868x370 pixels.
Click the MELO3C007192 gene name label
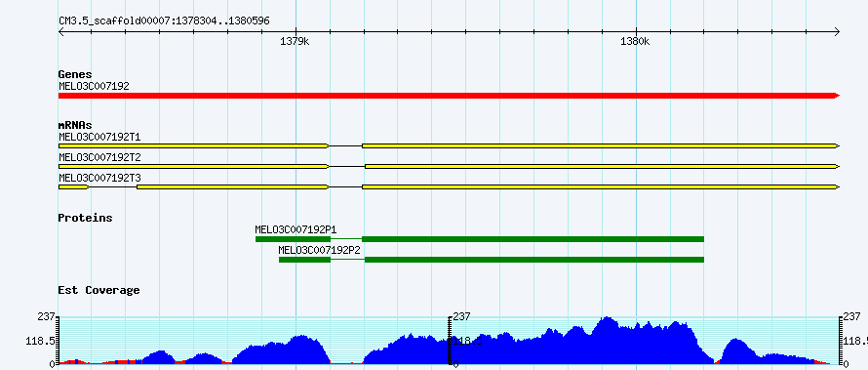coord(94,86)
